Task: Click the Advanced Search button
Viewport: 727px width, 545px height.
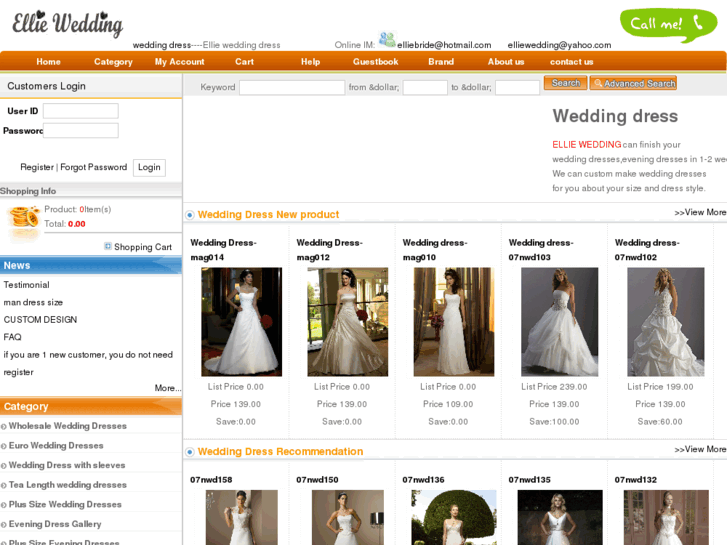Action: tap(633, 83)
